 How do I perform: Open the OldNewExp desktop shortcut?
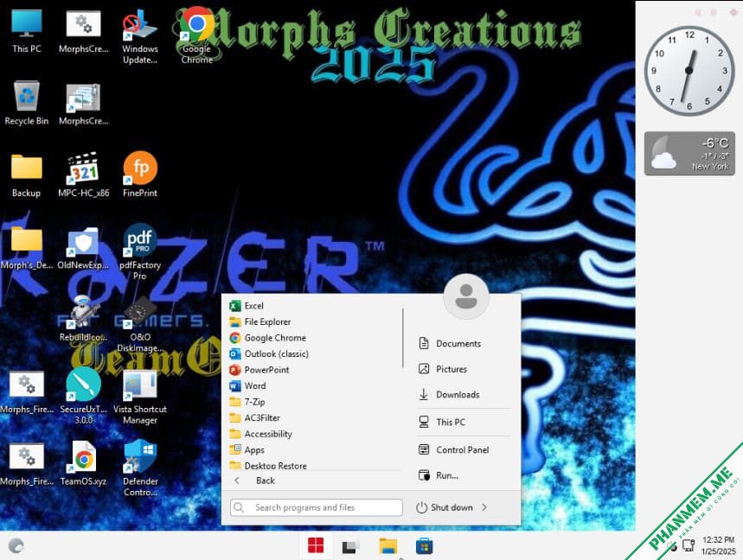coord(83,247)
